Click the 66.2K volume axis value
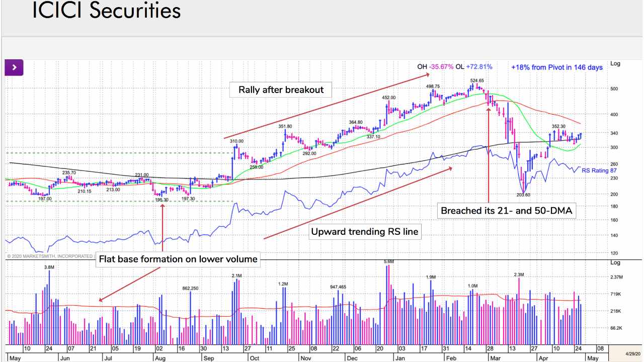644x362 pixels. [x=617, y=327]
